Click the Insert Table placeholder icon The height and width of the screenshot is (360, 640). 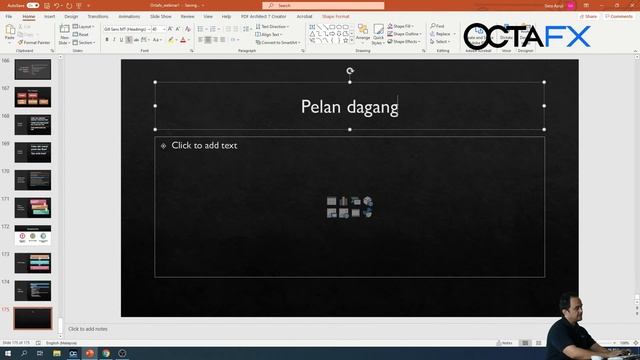click(331, 201)
